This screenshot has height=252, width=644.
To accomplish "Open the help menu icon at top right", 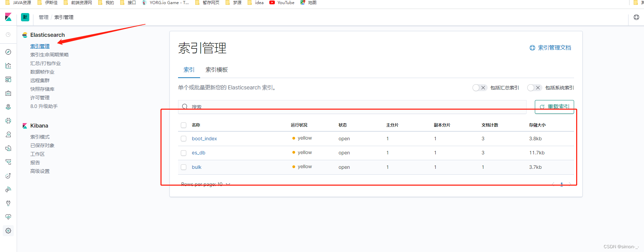I will pyautogui.click(x=636, y=17).
